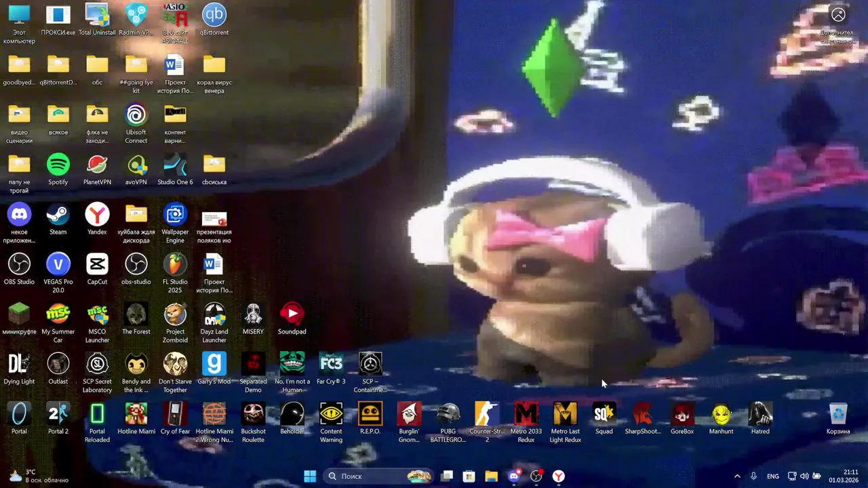Launch CapCut from the desktop
This screenshot has width=868, height=488.
[x=97, y=269]
